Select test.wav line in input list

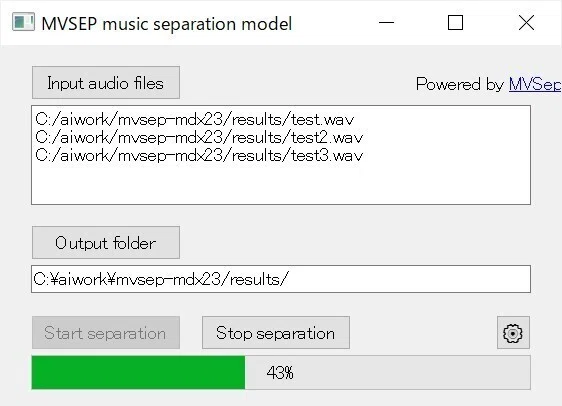point(195,119)
